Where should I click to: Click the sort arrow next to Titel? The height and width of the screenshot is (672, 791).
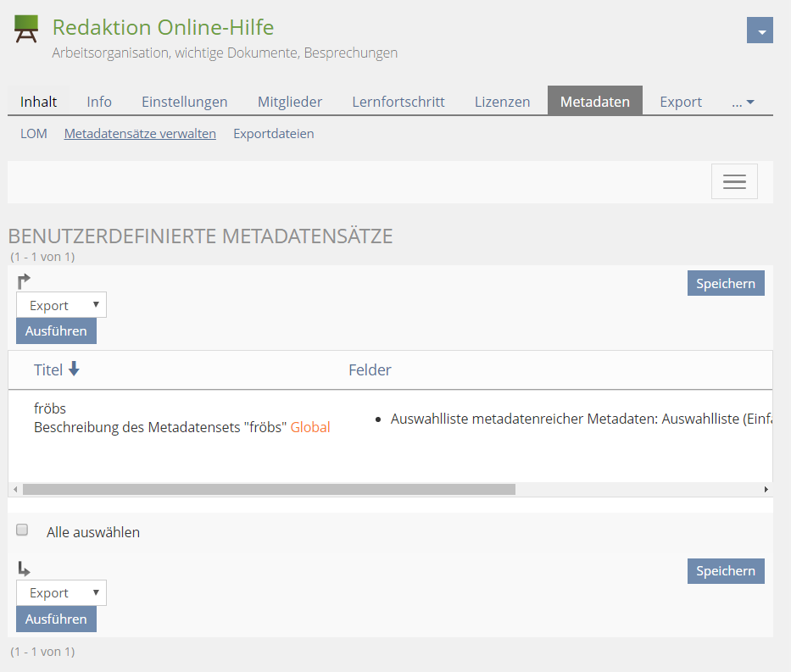pos(74,369)
